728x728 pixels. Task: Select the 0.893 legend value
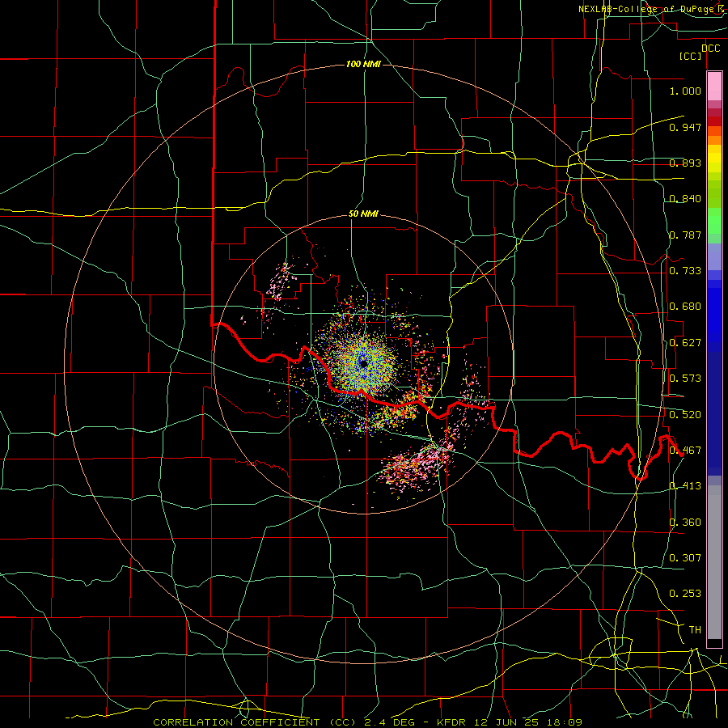coord(685,163)
